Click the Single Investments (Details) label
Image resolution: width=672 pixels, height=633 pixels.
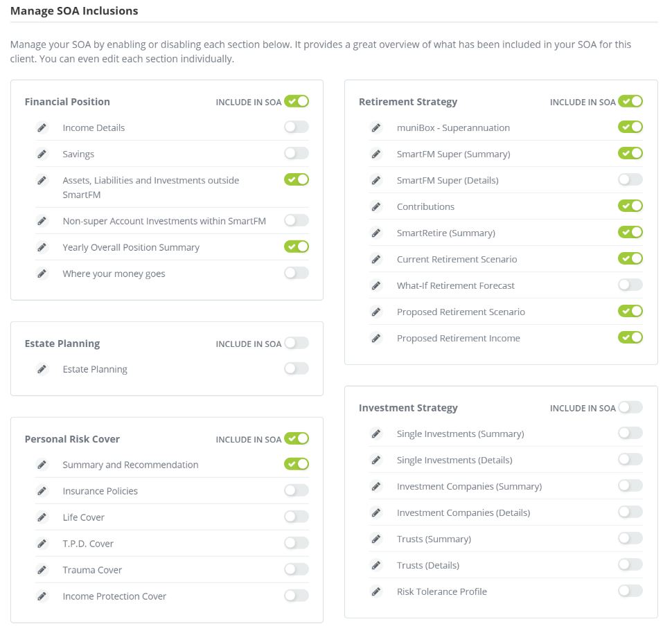click(x=454, y=460)
